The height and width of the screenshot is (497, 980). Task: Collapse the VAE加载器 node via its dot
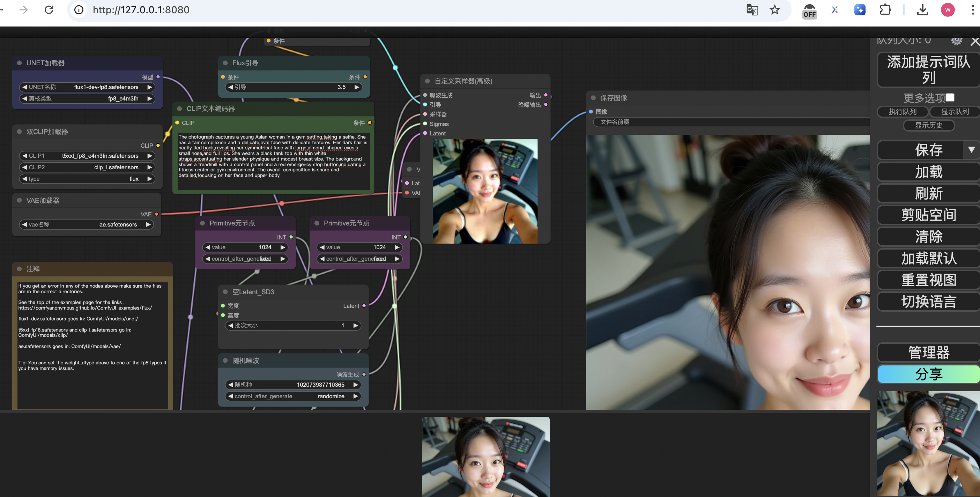click(20, 200)
